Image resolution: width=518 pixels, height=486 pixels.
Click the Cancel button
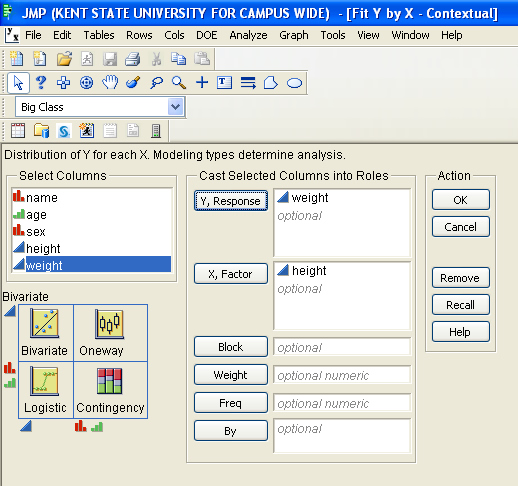(461, 227)
